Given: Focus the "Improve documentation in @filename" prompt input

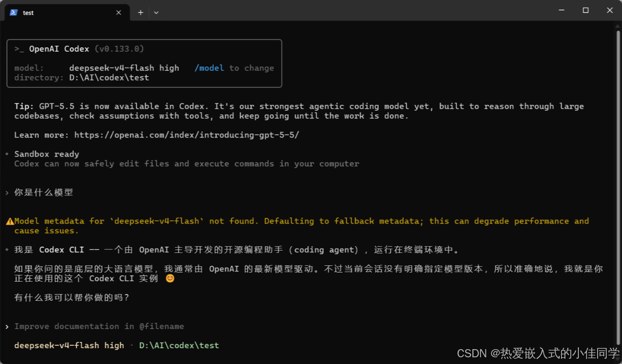Looking at the screenshot, I should [x=99, y=327].
